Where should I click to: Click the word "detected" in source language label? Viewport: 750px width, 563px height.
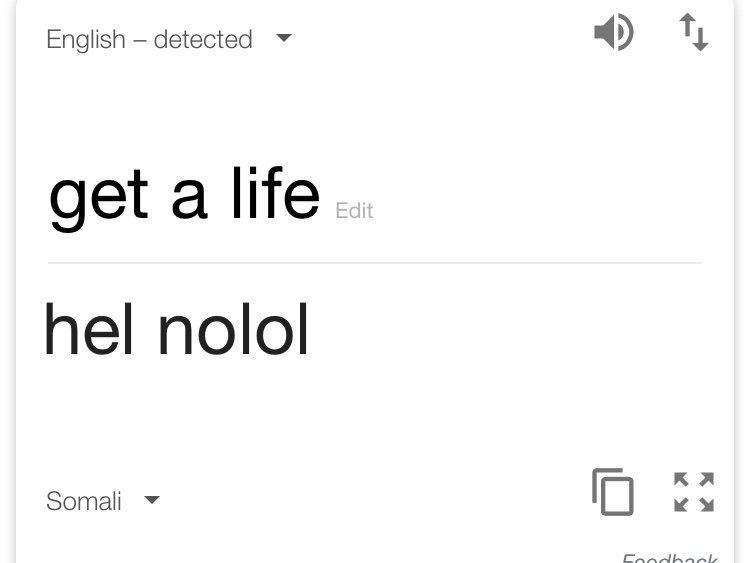203,40
